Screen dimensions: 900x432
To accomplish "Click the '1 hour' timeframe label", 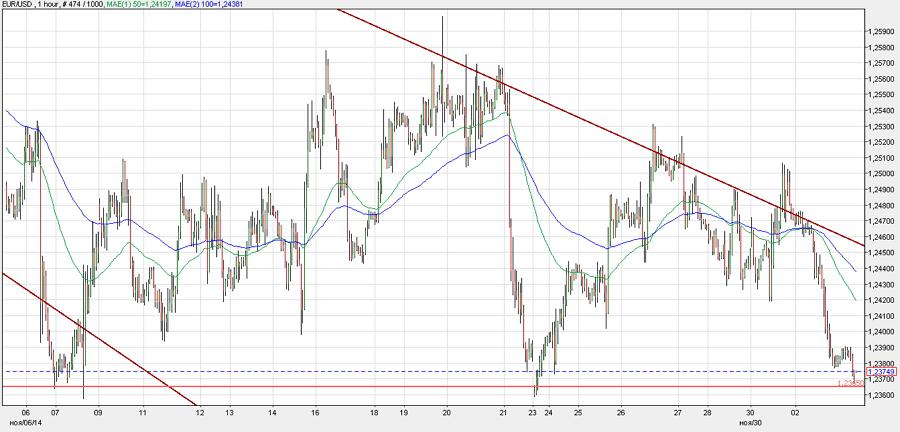I will pyautogui.click(x=46, y=4).
